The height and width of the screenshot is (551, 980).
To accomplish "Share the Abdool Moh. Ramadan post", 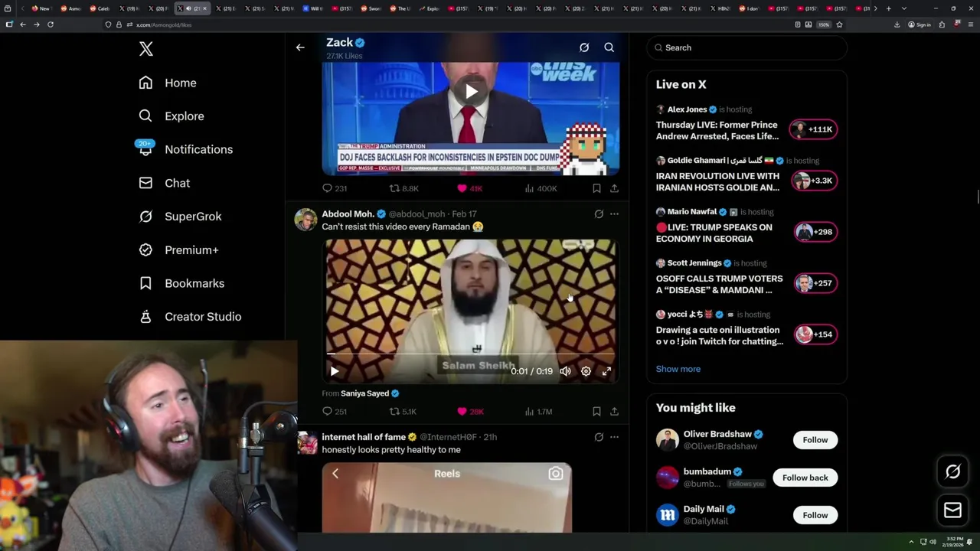I will 614,412.
